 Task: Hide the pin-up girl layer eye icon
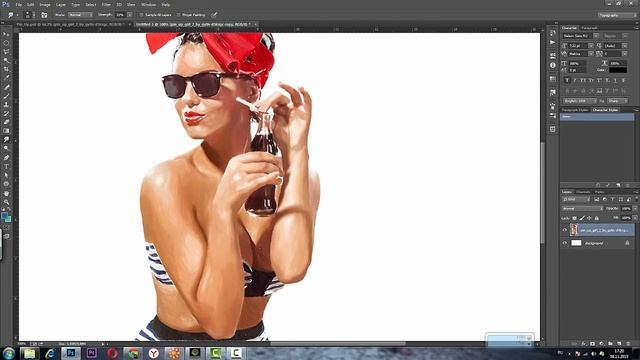pos(565,230)
